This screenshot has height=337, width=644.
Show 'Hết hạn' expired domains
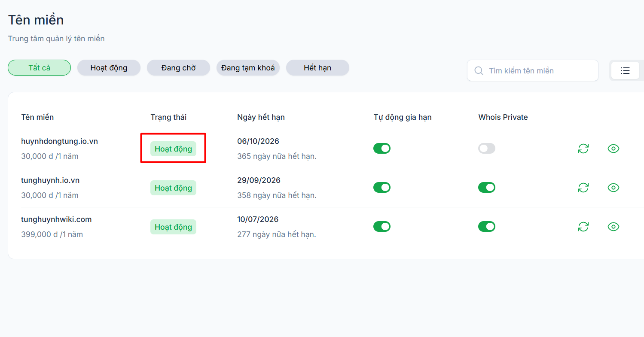(317, 68)
